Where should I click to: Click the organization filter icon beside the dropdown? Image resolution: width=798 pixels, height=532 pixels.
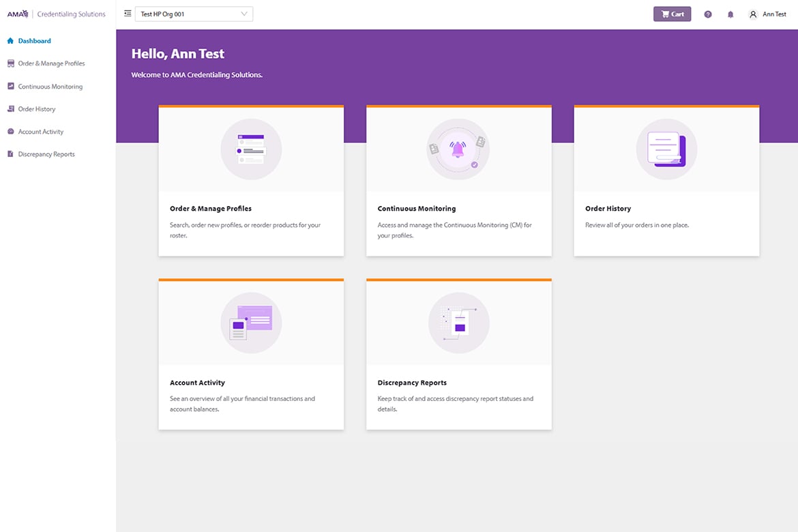[x=127, y=13]
